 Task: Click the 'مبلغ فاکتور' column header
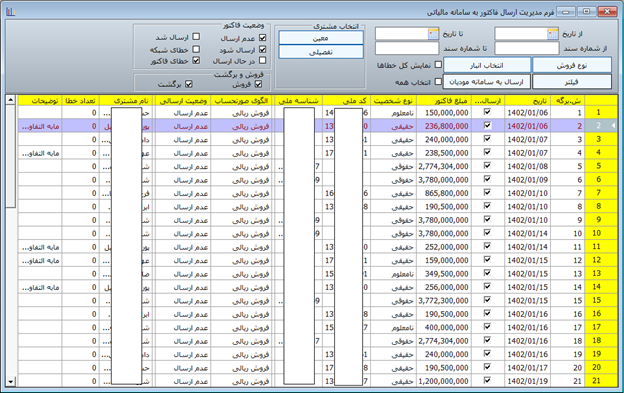pyautogui.click(x=444, y=101)
